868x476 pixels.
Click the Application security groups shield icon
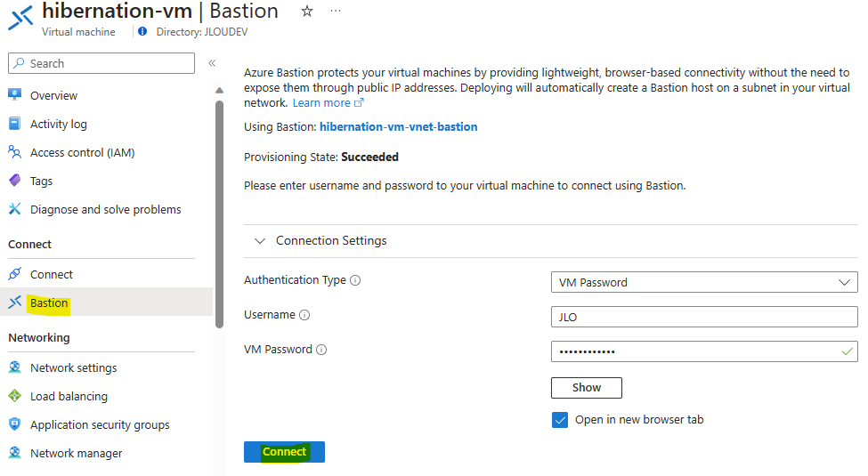pos(15,424)
